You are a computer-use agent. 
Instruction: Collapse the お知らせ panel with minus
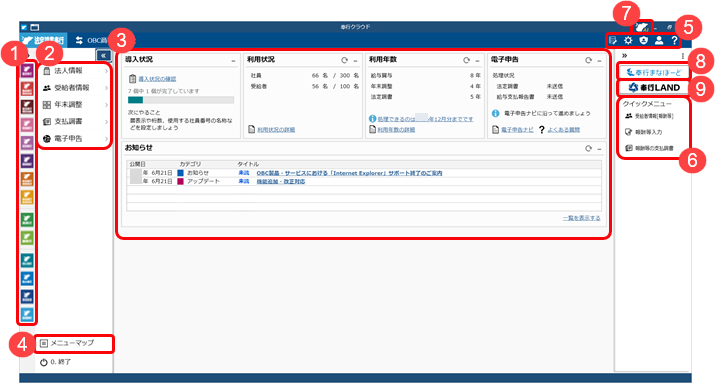600,149
